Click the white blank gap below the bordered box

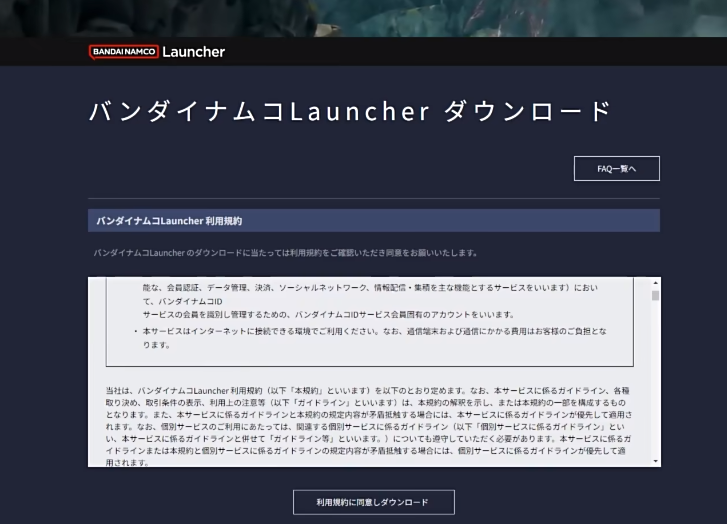tap(370, 375)
